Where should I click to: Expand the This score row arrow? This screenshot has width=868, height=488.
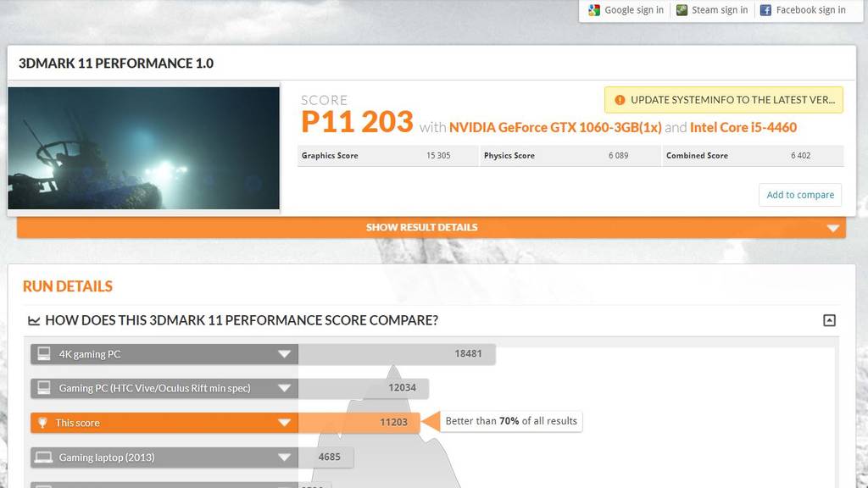284,423
